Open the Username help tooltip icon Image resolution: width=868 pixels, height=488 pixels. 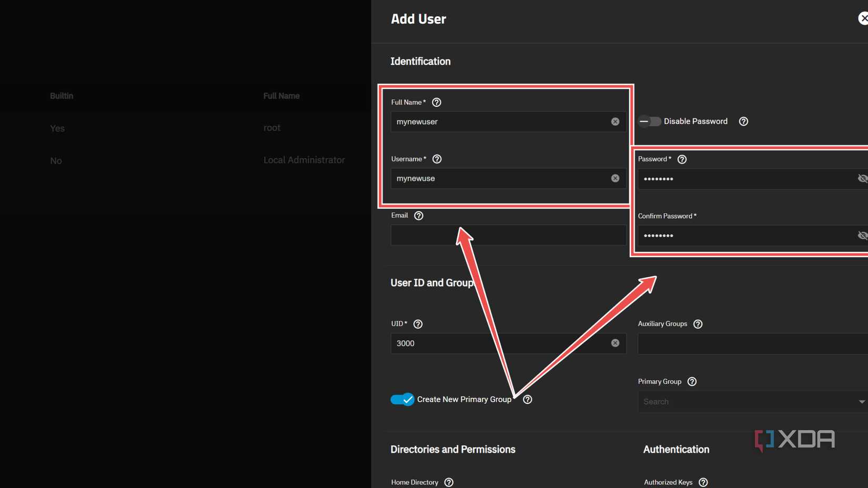tap(437, 159)
